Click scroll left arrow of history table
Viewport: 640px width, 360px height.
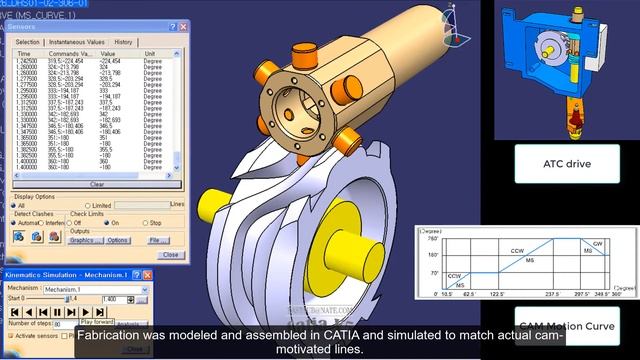coord(16,176)
